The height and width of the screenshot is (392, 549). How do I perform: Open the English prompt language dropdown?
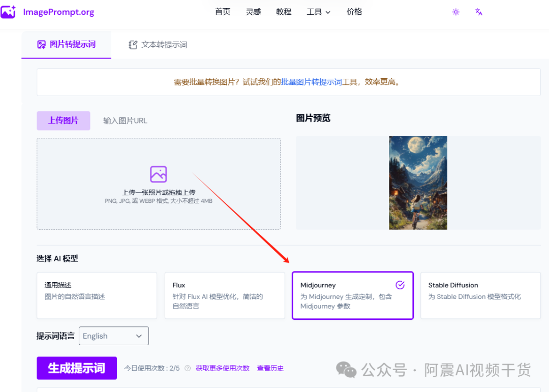click(x=113, y=336)
